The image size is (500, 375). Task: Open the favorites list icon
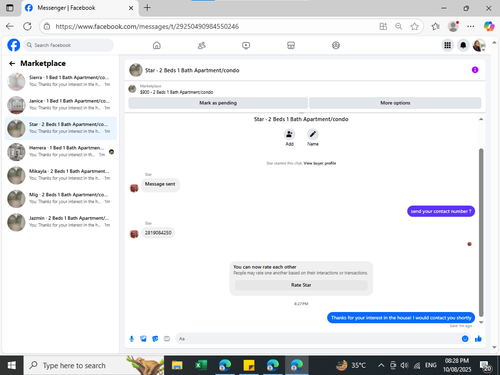[435, 26]
